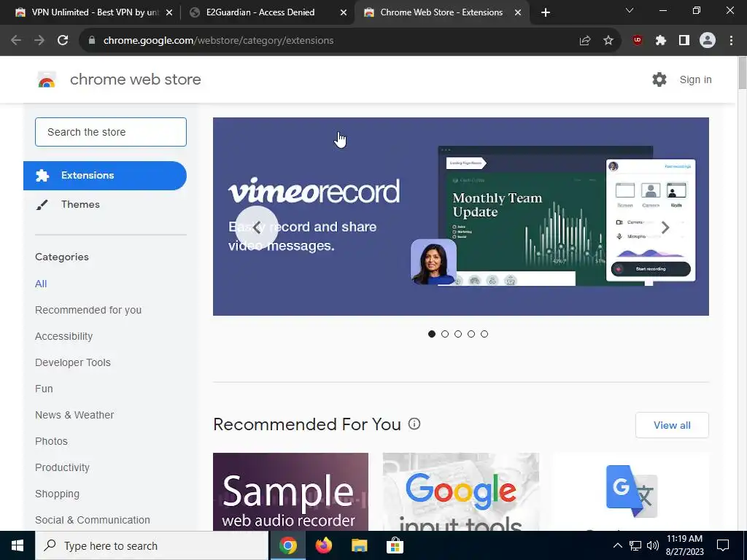Click the Chrome taskbar icon
This screenshot has width=747, height=560.
288,545
